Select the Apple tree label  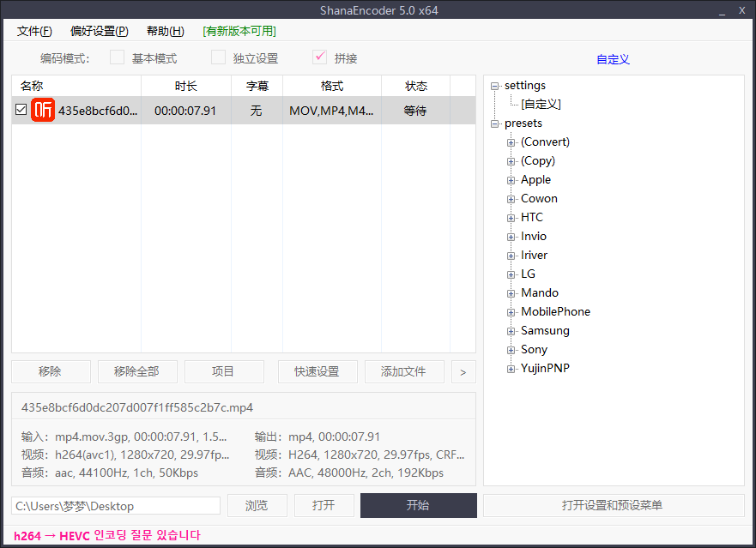pyautogui.click(x=535, y=180)
